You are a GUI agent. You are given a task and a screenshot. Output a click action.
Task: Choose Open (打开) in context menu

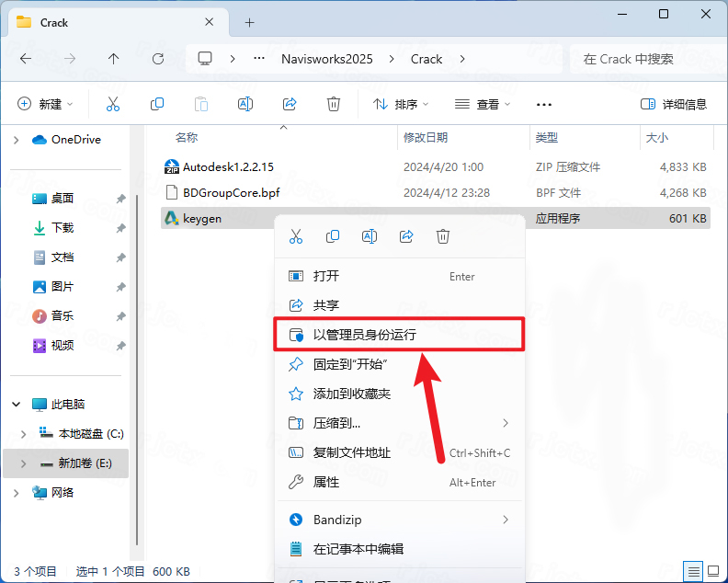[x=400, y=276]
